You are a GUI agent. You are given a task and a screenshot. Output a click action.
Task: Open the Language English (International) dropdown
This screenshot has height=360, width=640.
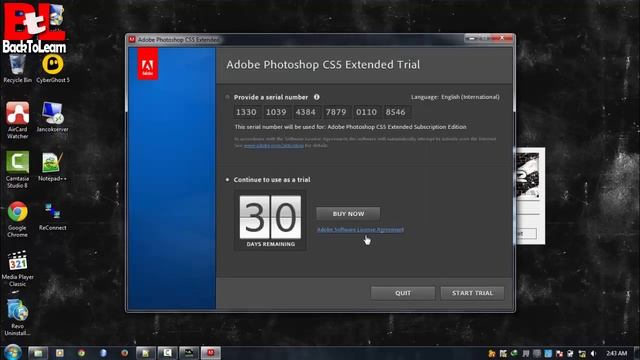coord(455,97)
